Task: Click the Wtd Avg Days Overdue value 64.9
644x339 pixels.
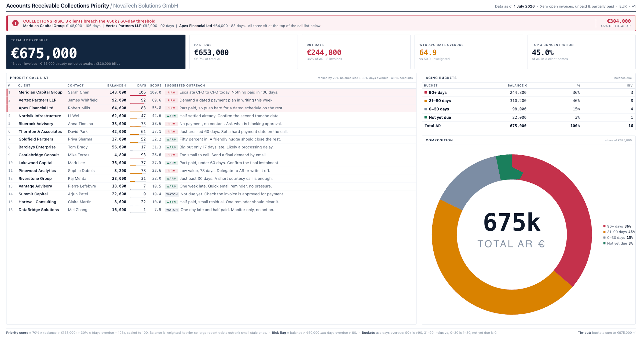Action: click(428, 52)
